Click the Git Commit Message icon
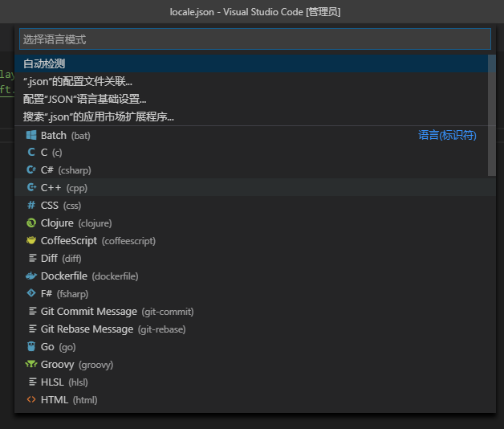 click(32, 311)
